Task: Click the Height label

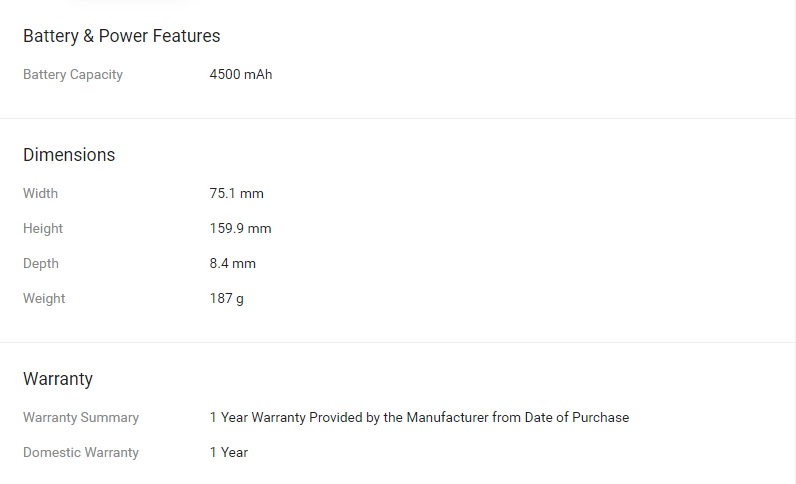Action: [43, 228]
